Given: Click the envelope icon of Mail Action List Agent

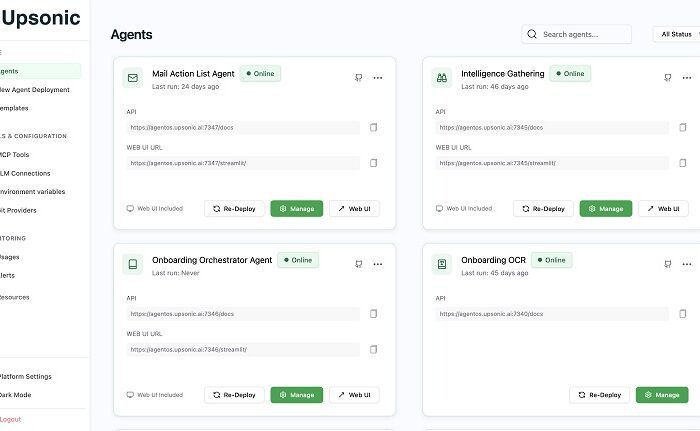Looking at the screenshot, I should 131,78.
